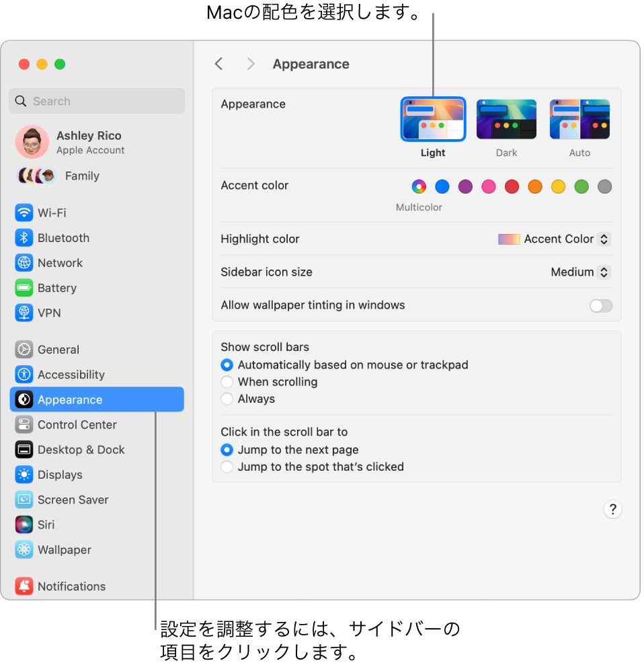Choose the Light appearance thumbnail
The image size is (644, 667).
[433, 119]
